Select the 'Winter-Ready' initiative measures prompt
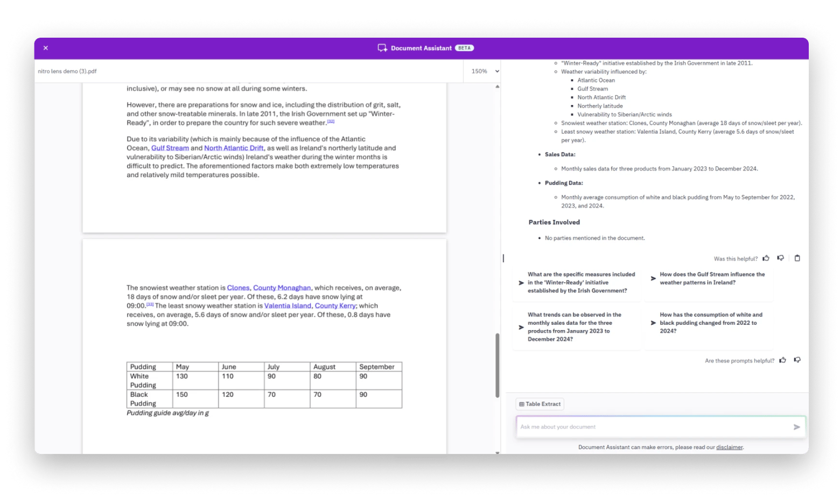The height and width of the screenshot is (504, 840). (x=577, y=283)
